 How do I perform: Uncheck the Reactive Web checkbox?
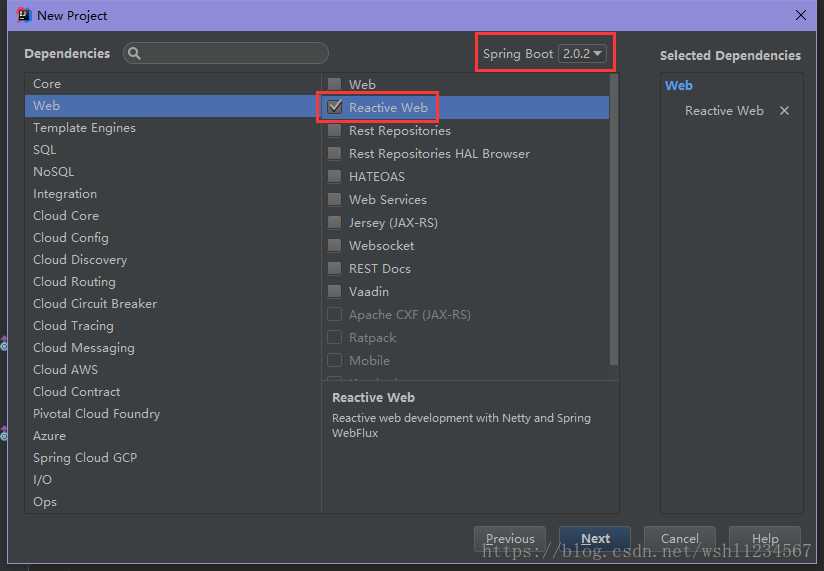coord(334,107)
